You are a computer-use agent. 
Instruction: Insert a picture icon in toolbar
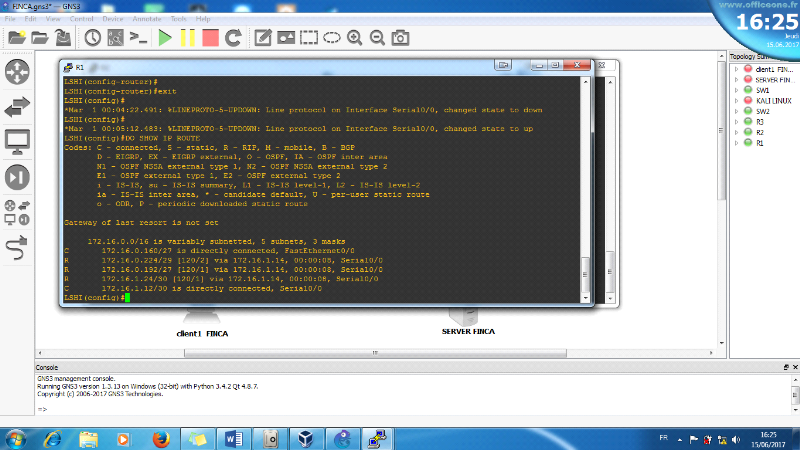point(286,38)
